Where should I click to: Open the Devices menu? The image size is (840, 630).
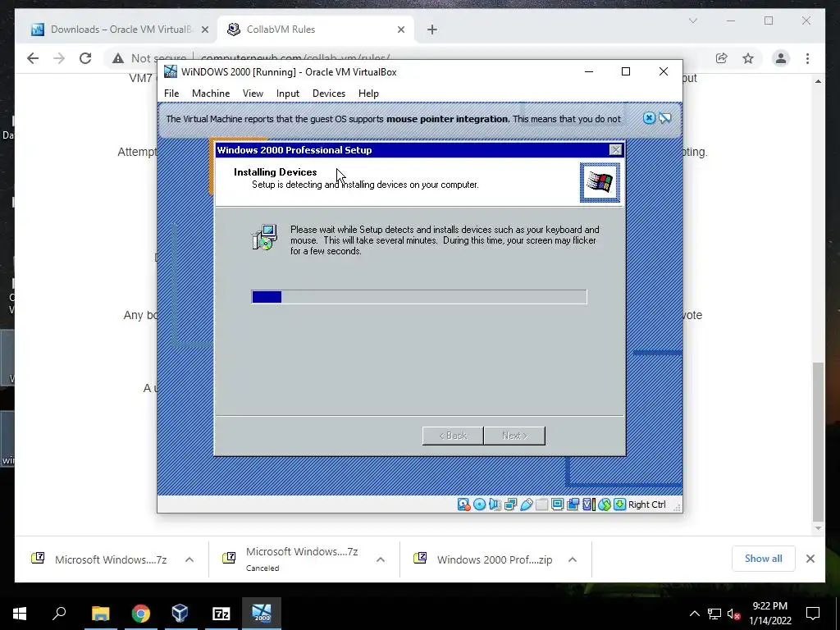(329, 94)
